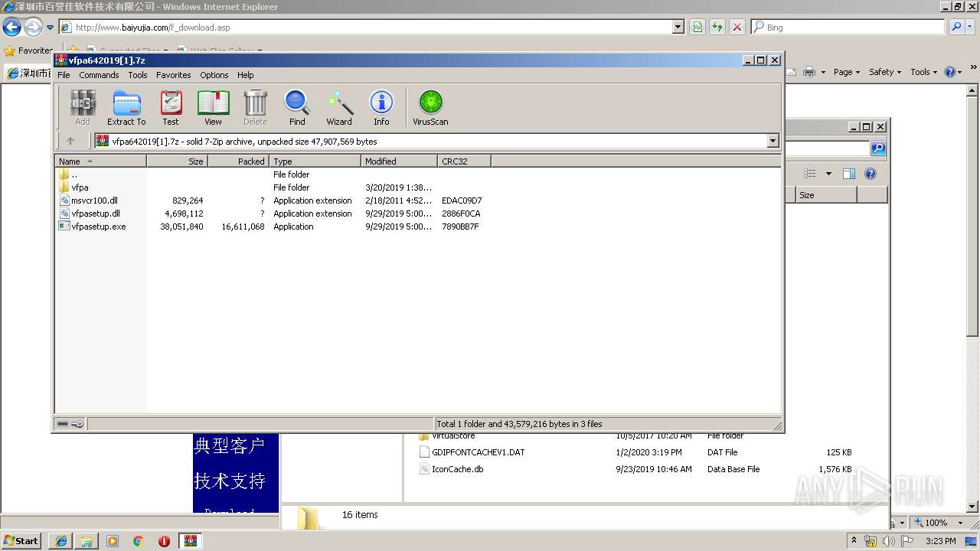Screen dimensions: 980x551
Task: Expand the archive path dropdown
Action: [773, 141]
